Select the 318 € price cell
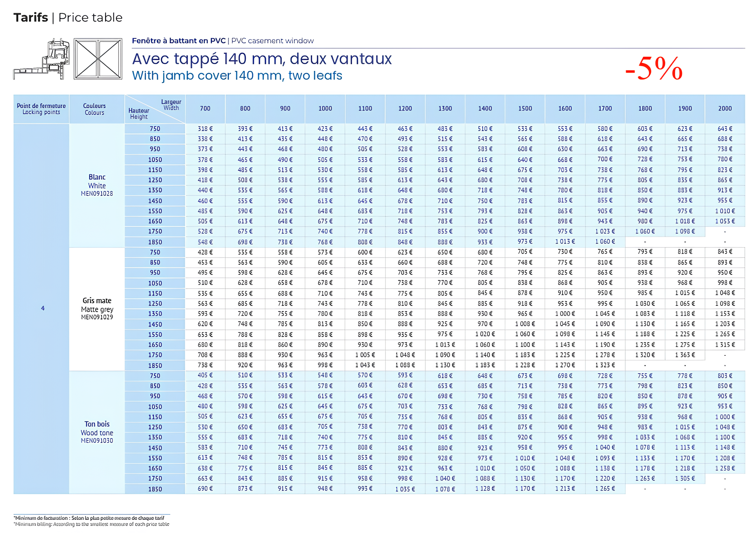The height and width of the screenshot is (536, 756). pos(205,129)
